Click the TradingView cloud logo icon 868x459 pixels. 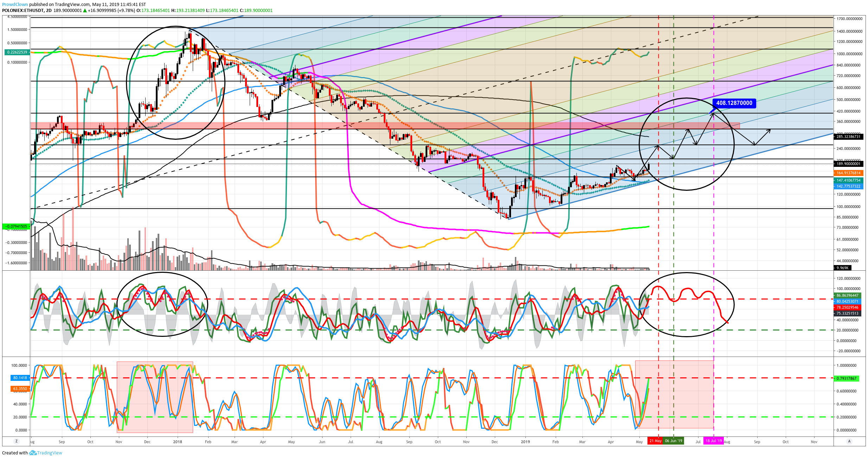click(33, 453)
